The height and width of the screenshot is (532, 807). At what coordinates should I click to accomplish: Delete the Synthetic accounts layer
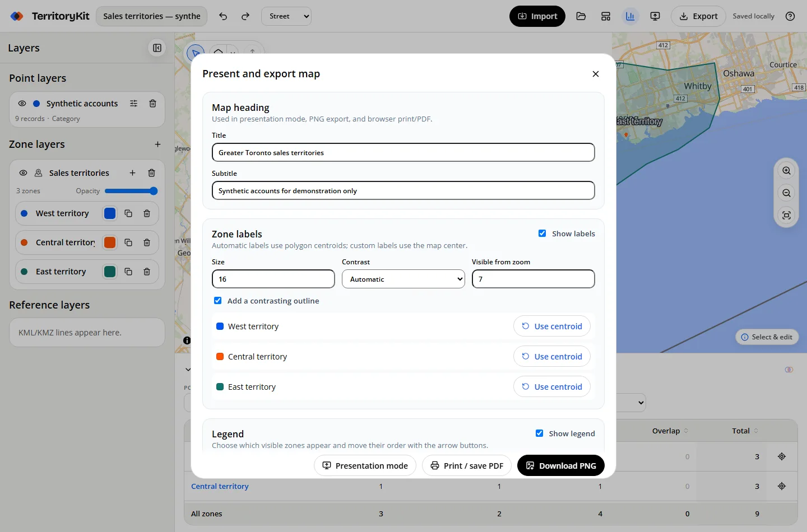[x=152, y=104]
